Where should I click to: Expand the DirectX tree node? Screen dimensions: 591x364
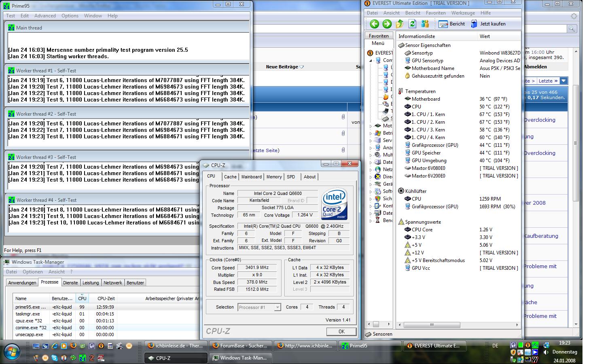371,177
